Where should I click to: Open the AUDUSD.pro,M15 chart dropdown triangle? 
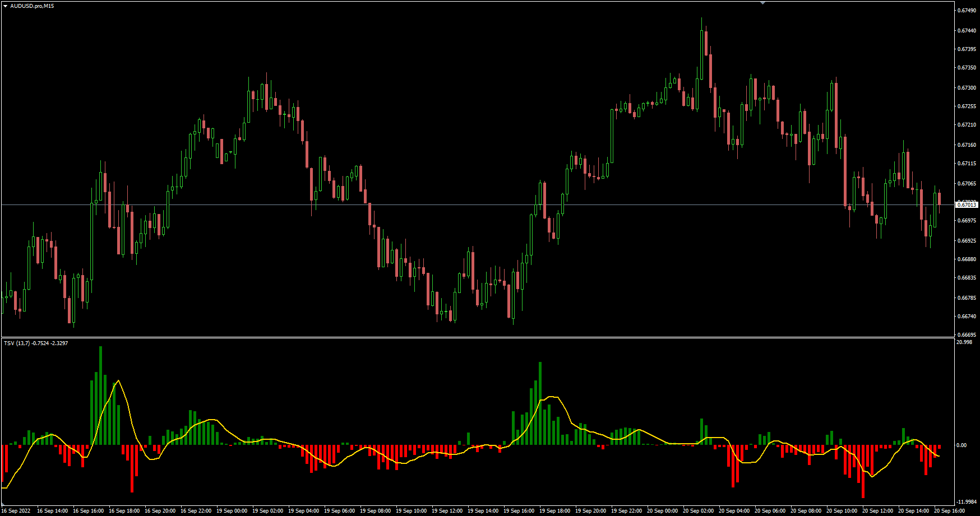tap(6, 6)
